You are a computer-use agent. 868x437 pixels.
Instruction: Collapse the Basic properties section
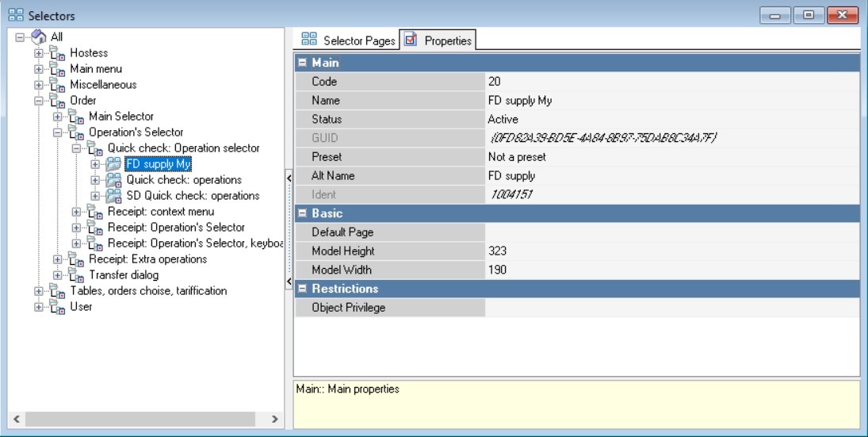point(302,213)
